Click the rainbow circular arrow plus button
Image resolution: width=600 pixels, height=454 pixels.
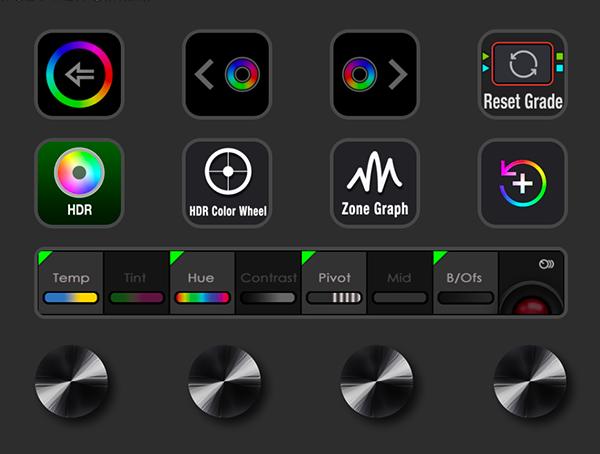(x=522, y=183)
